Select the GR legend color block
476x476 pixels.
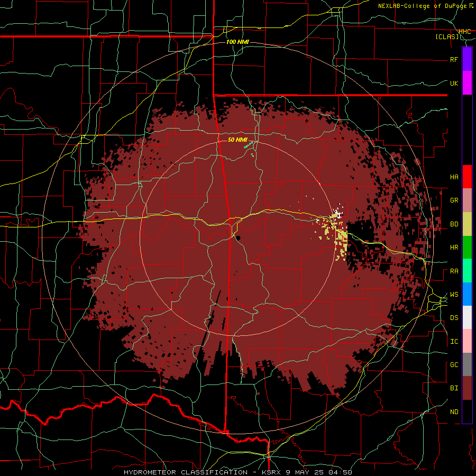pos(467,200)
